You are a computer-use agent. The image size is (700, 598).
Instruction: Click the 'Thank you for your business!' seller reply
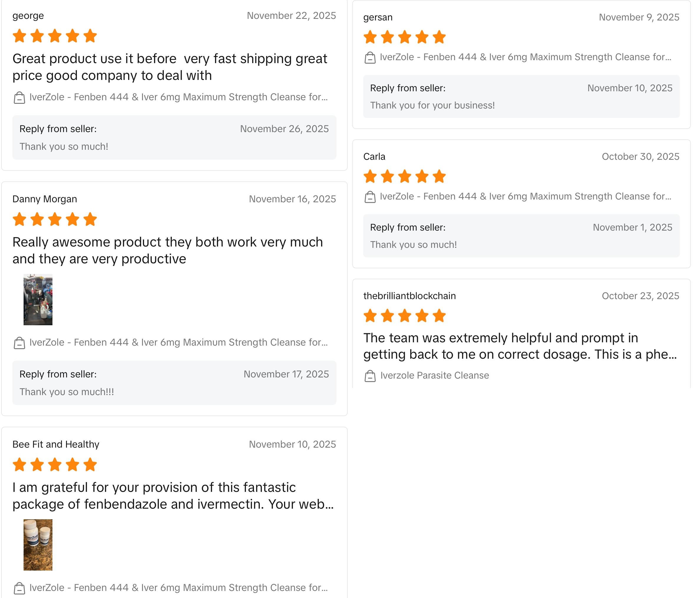432,106
